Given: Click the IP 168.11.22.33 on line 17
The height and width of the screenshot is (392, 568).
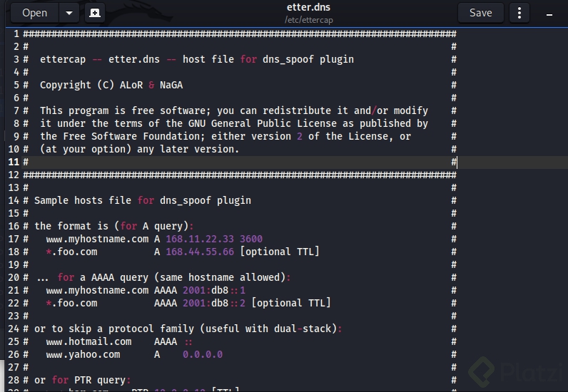Looking at the screenshot, I should [200, 239].
